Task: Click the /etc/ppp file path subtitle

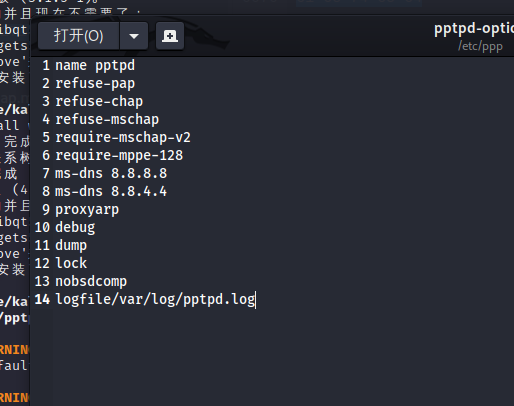Action: click(x=480, y=46)
